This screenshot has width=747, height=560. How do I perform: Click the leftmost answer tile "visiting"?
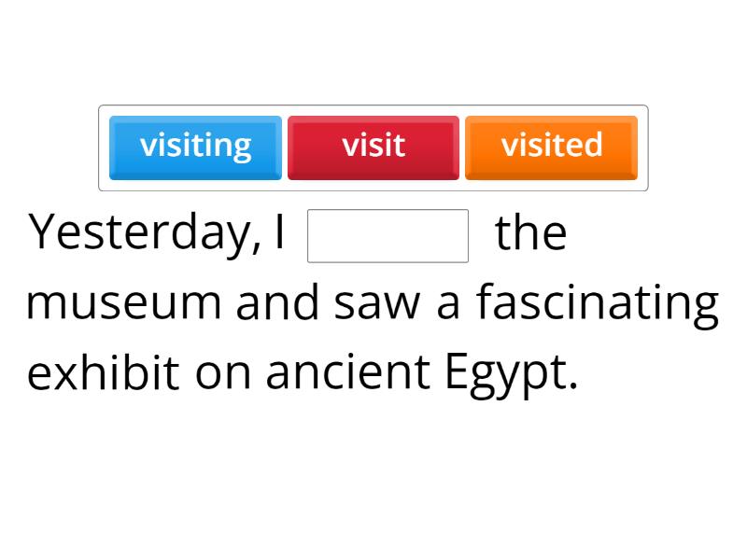tap(195, 147)
